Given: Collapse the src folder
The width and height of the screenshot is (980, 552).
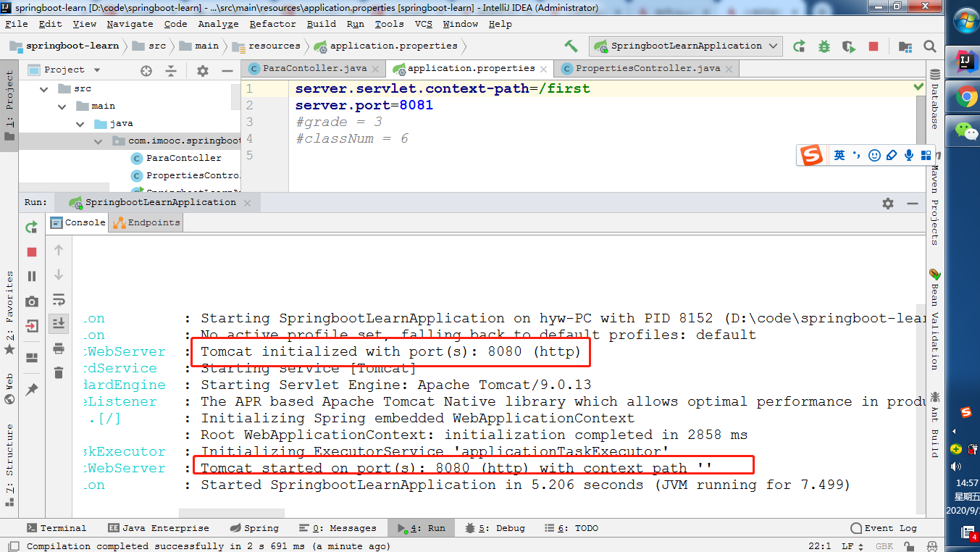Looking at the screenshot, I should click(x=44, y=89).
